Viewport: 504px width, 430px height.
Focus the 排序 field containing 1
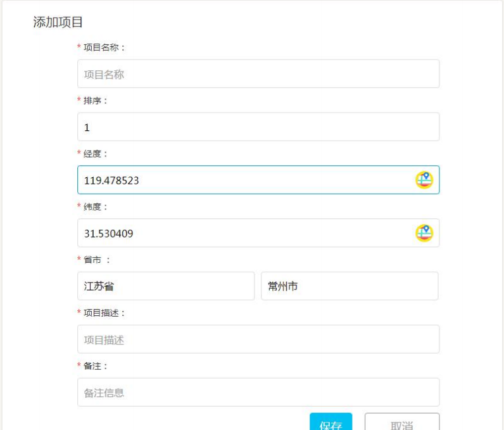click(258, 127)
